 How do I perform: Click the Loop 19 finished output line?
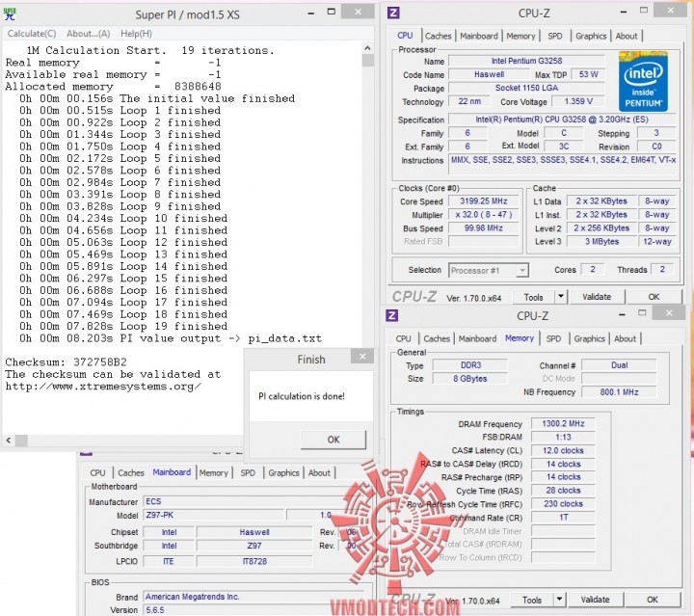click(123, 326)
